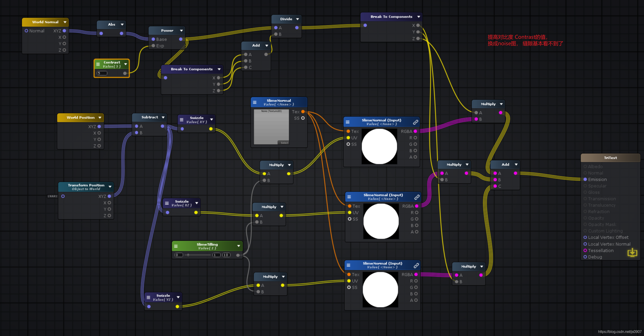The height and width of the screenshot is (336, 644).
Task: Open hamburger menu of bottom SlimeNormal (Input) node
Action: pyautogui.click(x=348, y=265)
